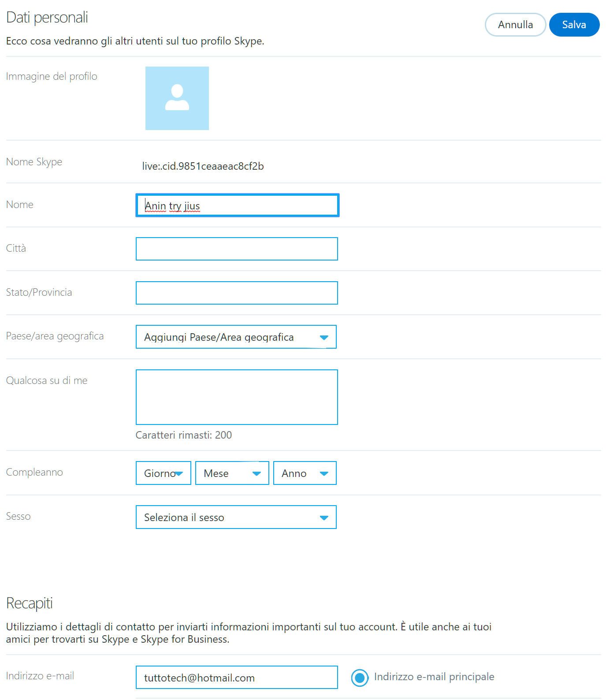
Task: Focus the email field with tuttotech@hotmail.com
Action: point(237,678)
